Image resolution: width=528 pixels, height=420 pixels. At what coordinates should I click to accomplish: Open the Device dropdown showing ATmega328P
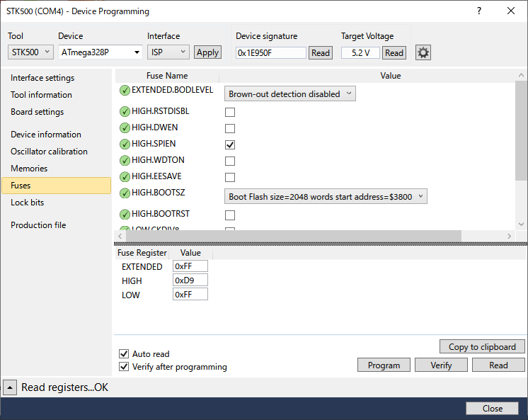click(101, 52)
